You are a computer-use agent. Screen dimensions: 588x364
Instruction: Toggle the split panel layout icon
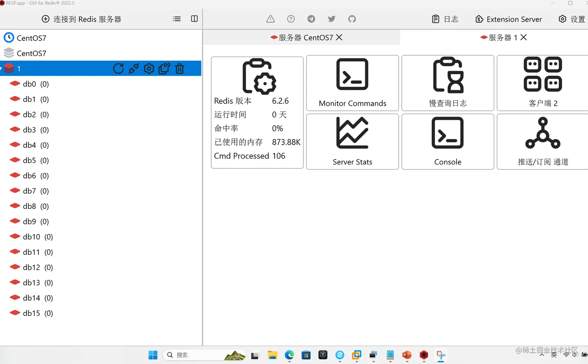(194, 19)
